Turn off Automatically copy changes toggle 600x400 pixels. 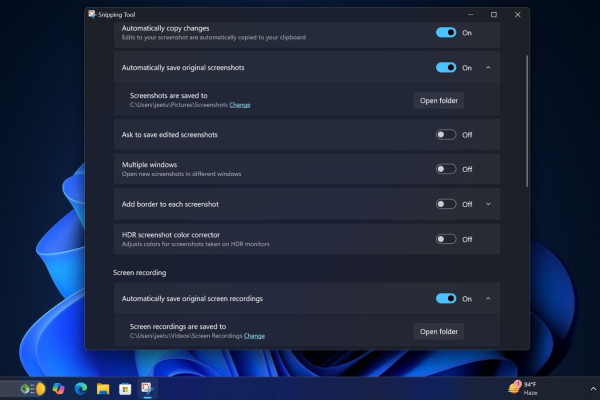pos(446,33)
